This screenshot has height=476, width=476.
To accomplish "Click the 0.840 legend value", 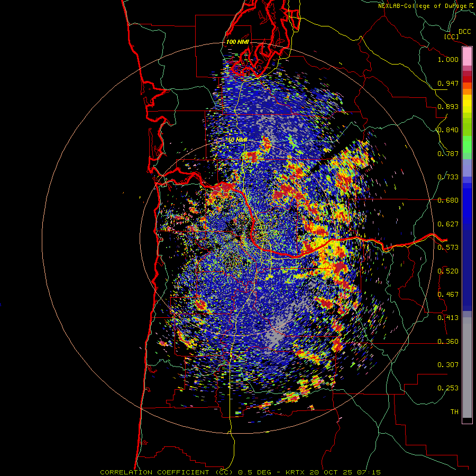I will coord(448,130).
